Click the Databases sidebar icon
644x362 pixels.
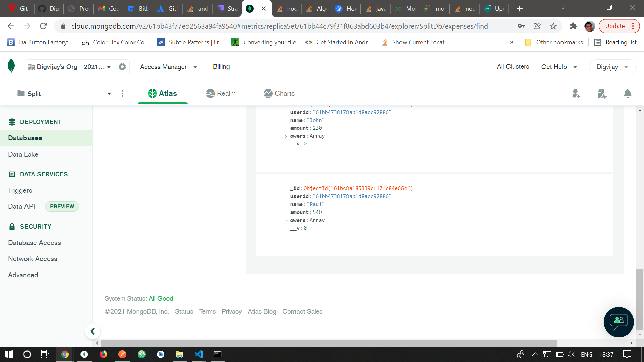pos(25,138)
